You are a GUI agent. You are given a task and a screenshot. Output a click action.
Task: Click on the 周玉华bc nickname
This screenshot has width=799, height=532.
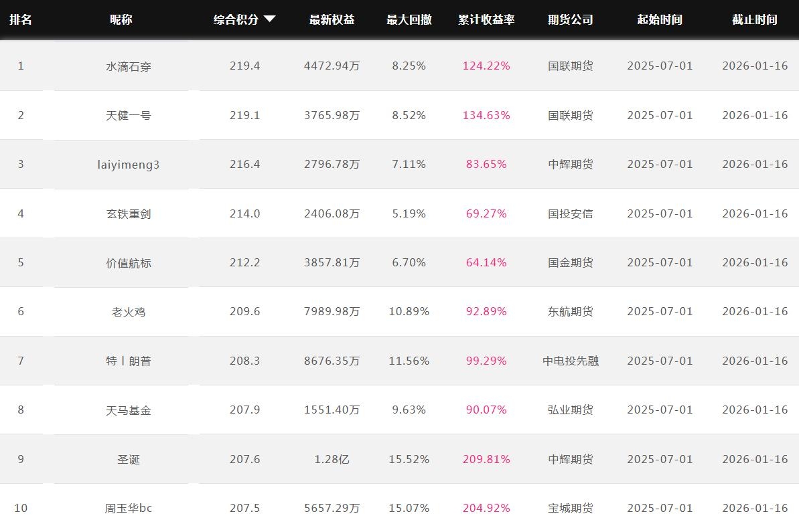point(129,508)
